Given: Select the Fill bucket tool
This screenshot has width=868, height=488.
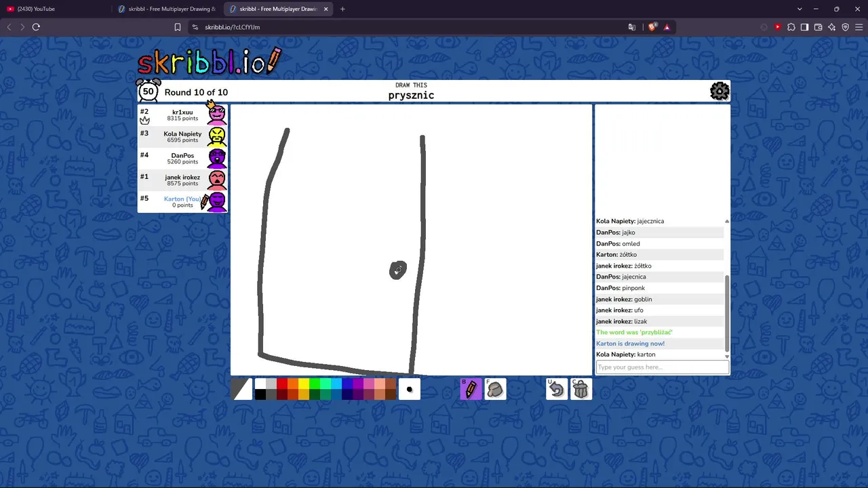Looking at the screenshot, I should click(495, 389).
